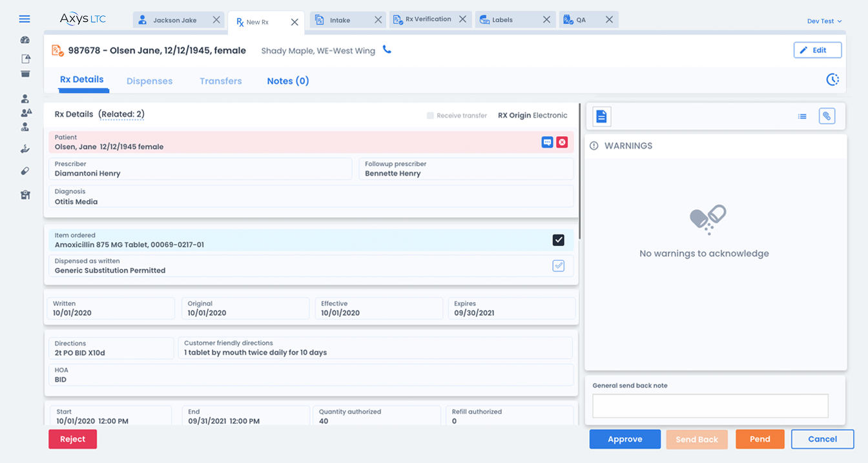Click the Customer friendly directions field
The image size is (868, 463).
375,348
